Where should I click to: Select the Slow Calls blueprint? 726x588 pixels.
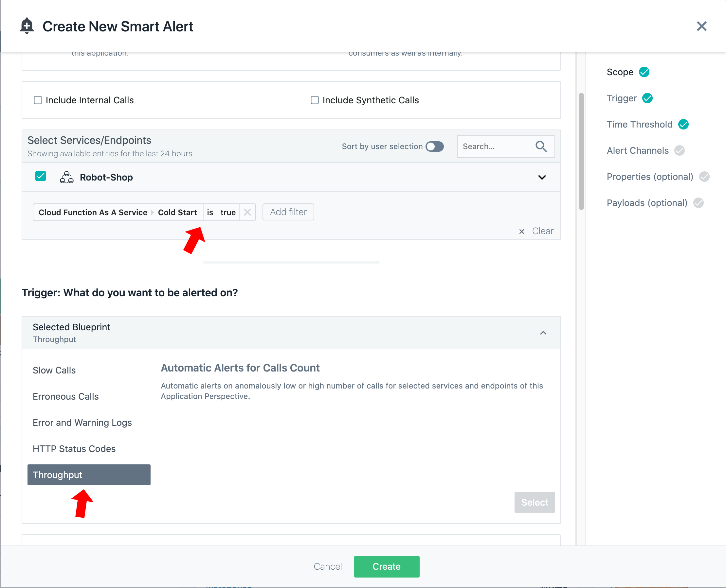54,370
